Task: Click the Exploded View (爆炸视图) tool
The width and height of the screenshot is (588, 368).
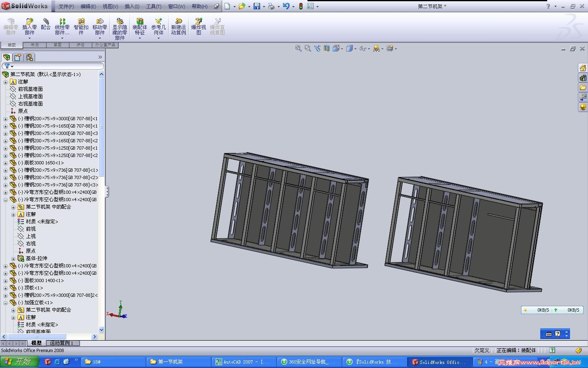Action: click(x=198, y=27)
